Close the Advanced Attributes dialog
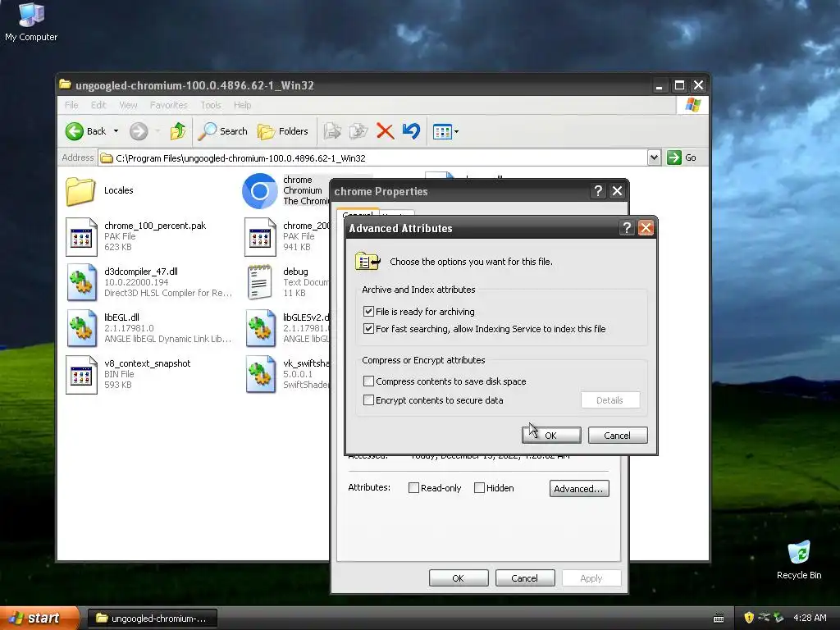Viewport: 840px width, 630px height. (646, 228)
